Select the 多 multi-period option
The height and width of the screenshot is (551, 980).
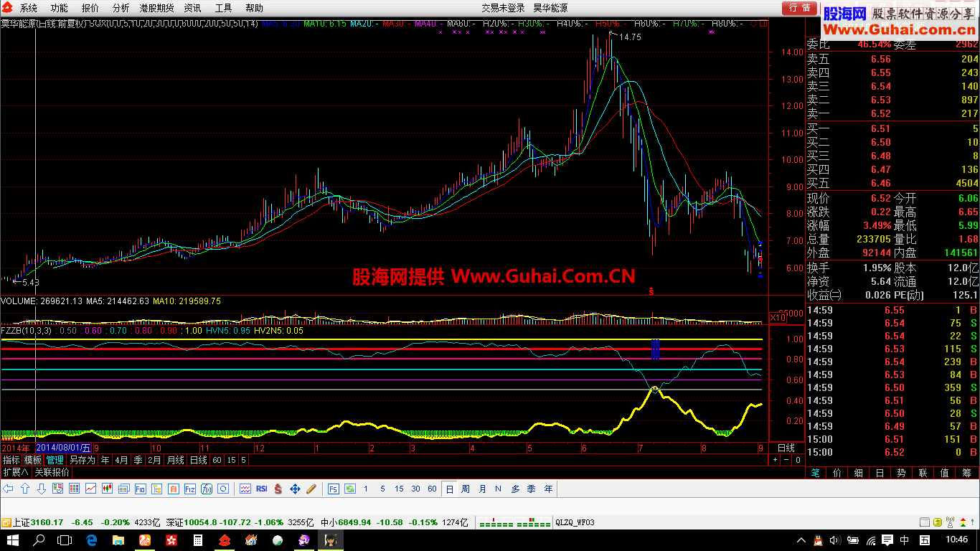click(x=515, y=489)
